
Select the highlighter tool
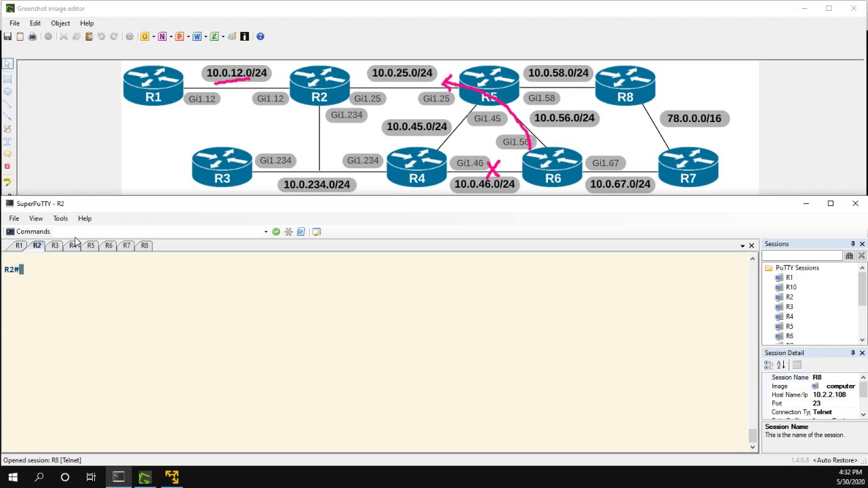(x=7, y=181)
